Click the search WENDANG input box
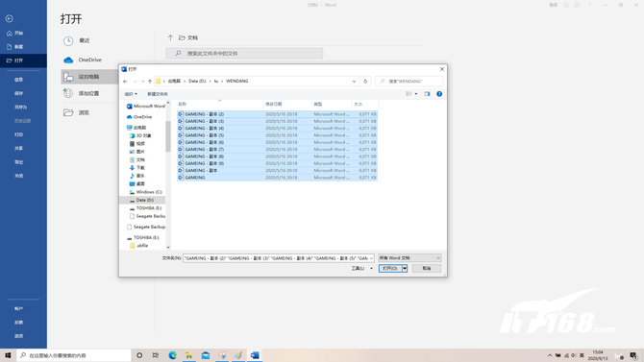Viewport: 644px width, 362px height. [x=409, y=82]
